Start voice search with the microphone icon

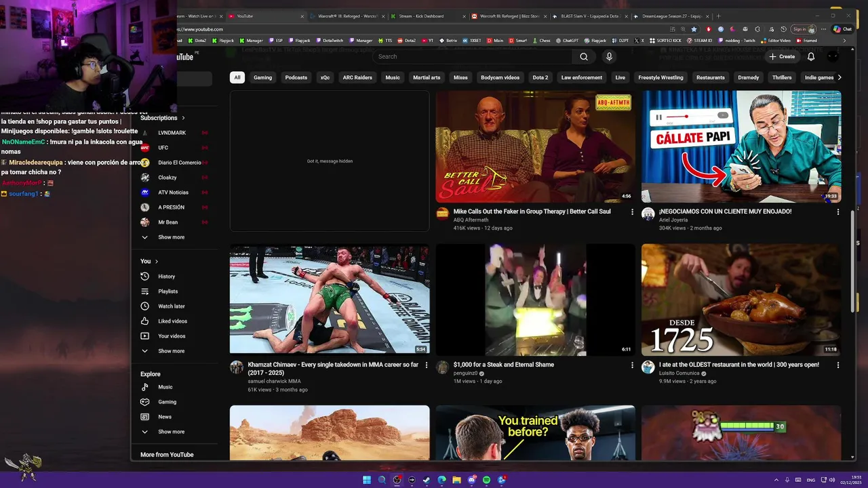click(x=609, y=57)
